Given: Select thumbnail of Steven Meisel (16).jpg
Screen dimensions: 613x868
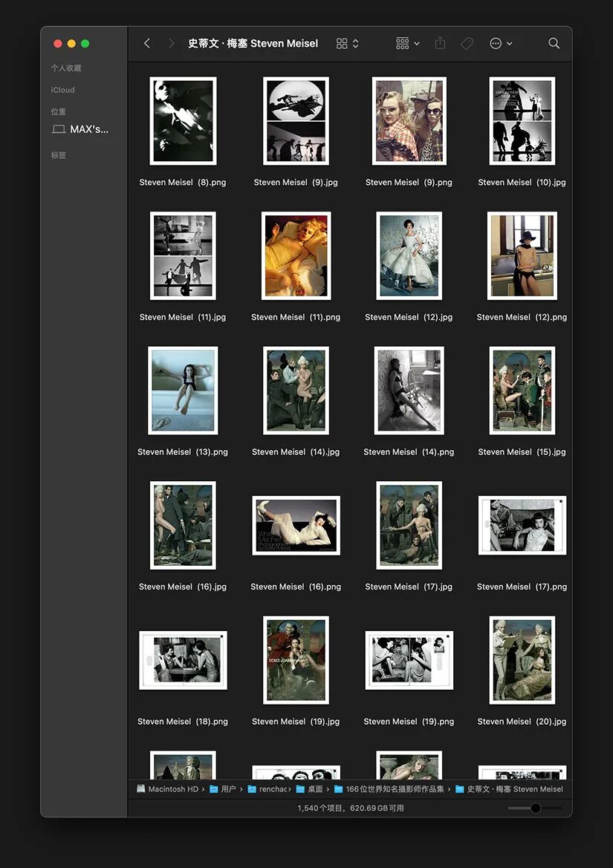Looking at the screenshot, I should pos(183,525).
